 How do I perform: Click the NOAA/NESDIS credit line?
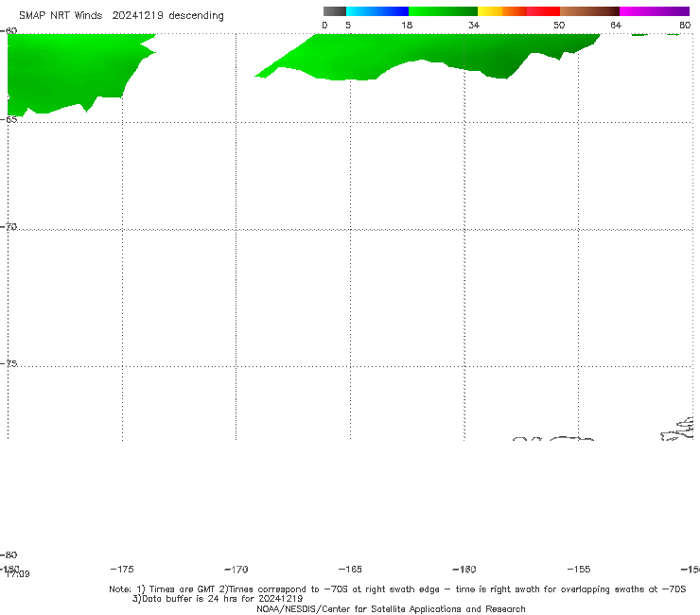coord(391,608)
